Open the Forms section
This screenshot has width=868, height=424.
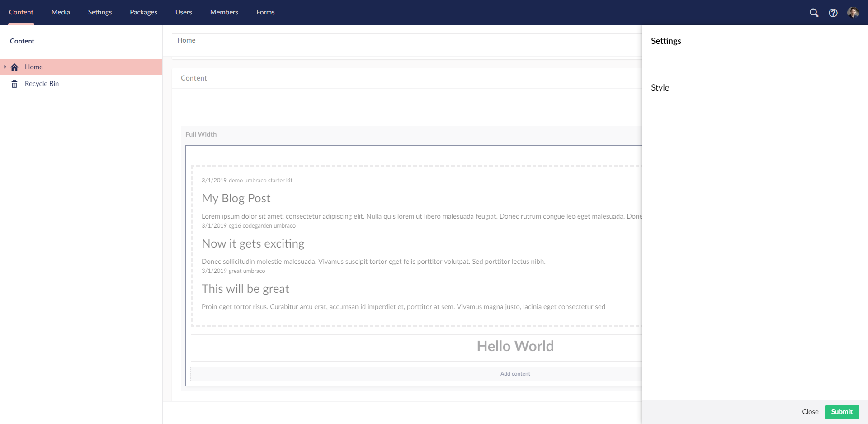[265, 12]
